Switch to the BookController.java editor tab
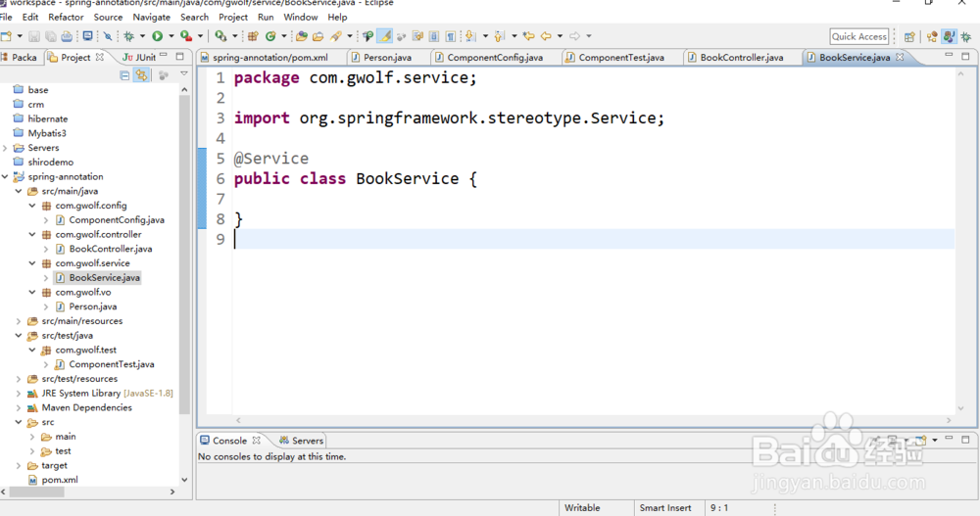This screenshot has width=980, height=516. [741, 58]
